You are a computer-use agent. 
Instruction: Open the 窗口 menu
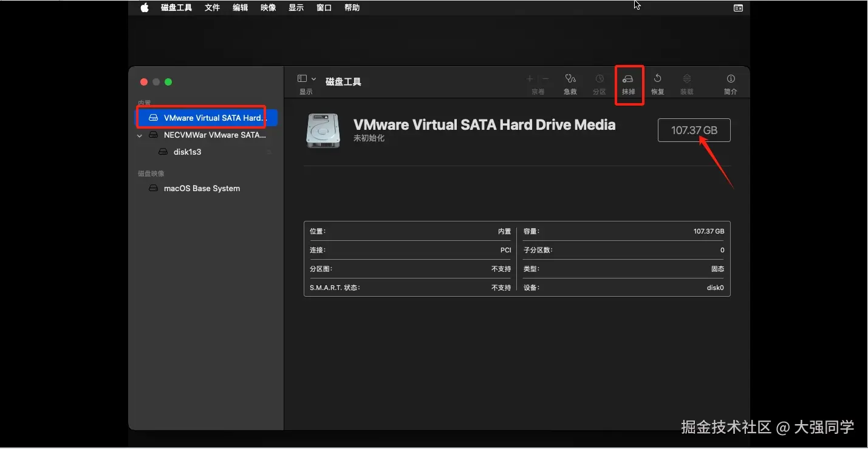324,8
